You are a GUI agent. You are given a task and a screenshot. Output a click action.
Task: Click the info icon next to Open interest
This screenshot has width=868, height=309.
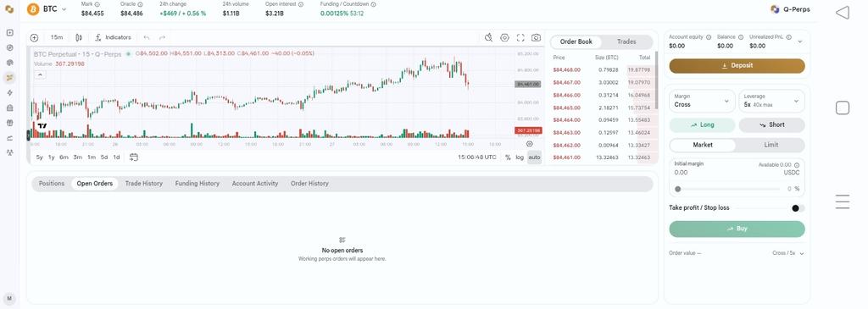(x=301, y=4)
